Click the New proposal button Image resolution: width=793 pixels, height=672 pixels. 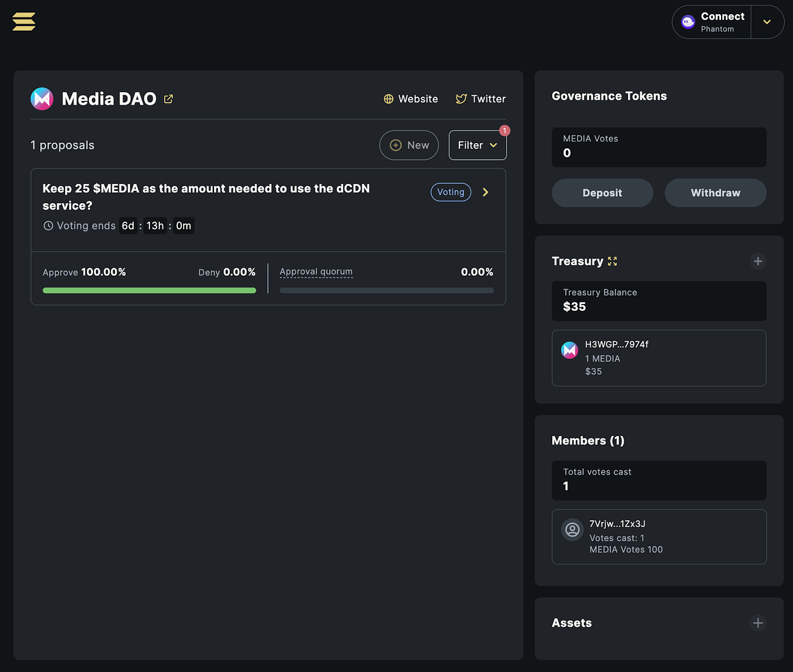(x=409, y=145)
